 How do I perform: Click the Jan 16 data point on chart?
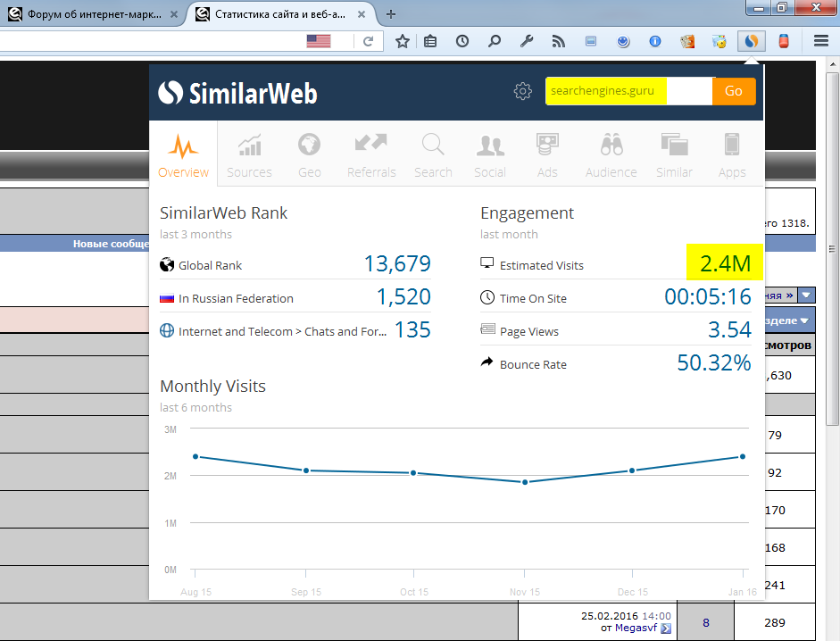[743, 456]
